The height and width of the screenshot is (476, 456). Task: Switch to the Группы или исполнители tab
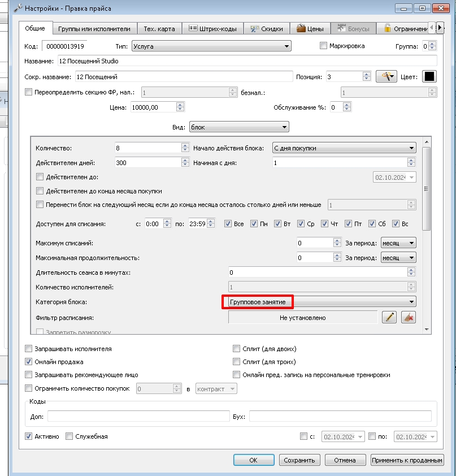94,28
